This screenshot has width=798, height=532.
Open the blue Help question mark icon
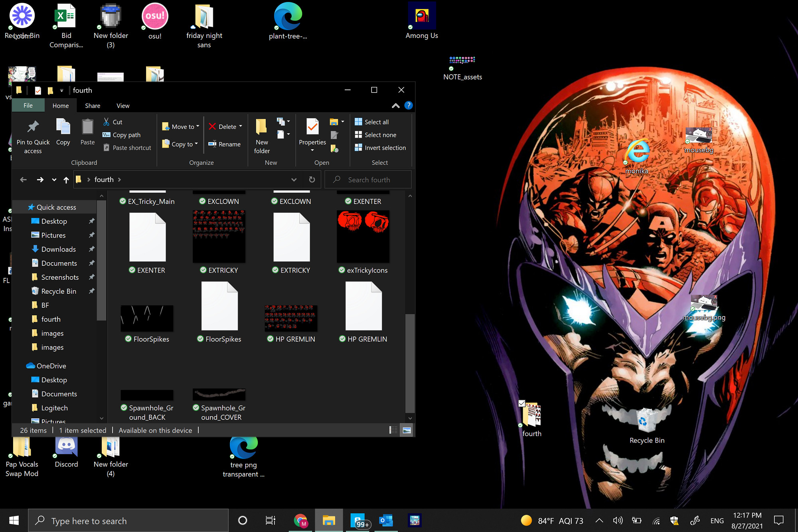point(408,105)
